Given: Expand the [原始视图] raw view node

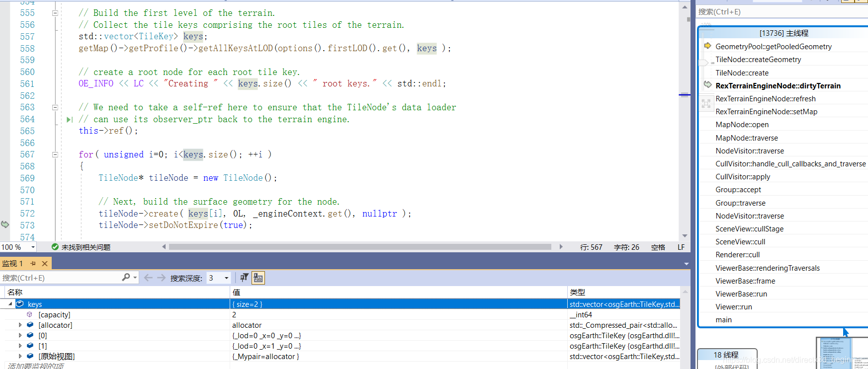Looking at the screenshot, I should 20,356.
